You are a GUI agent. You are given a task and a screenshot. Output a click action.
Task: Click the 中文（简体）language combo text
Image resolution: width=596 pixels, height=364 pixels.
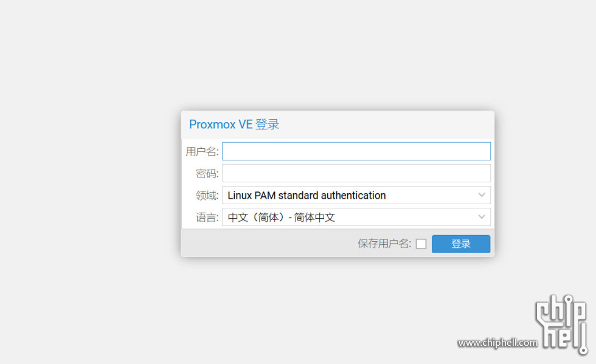(281, 218)
